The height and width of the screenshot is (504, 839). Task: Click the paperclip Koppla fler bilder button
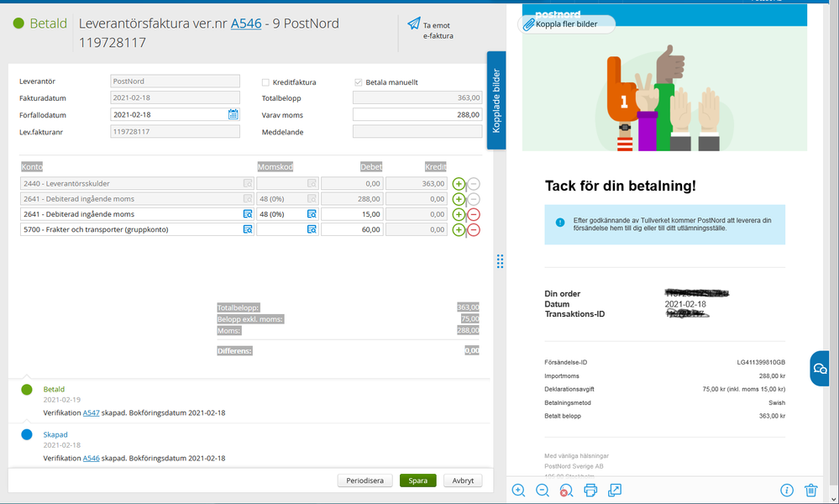click(x=566, y=24)
